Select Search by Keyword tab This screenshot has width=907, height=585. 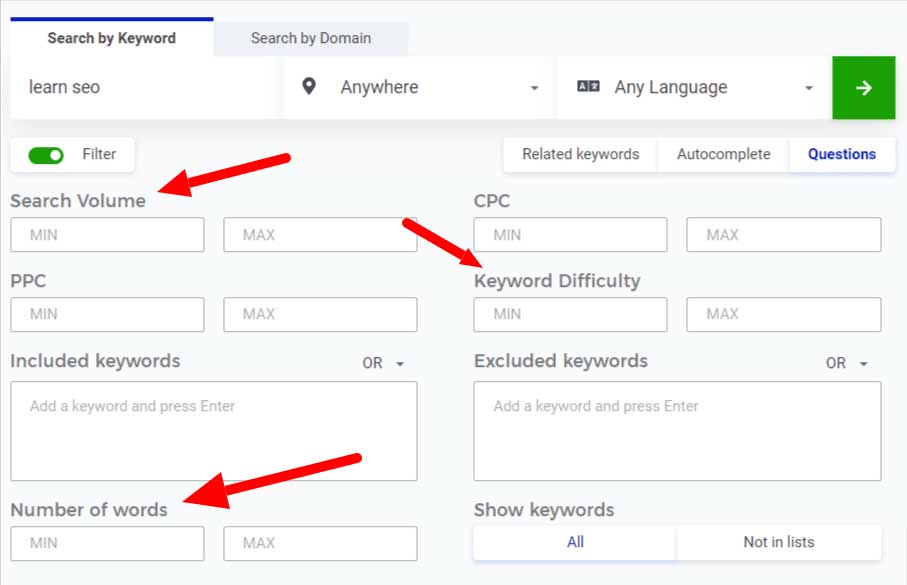[x=112, y=38]
